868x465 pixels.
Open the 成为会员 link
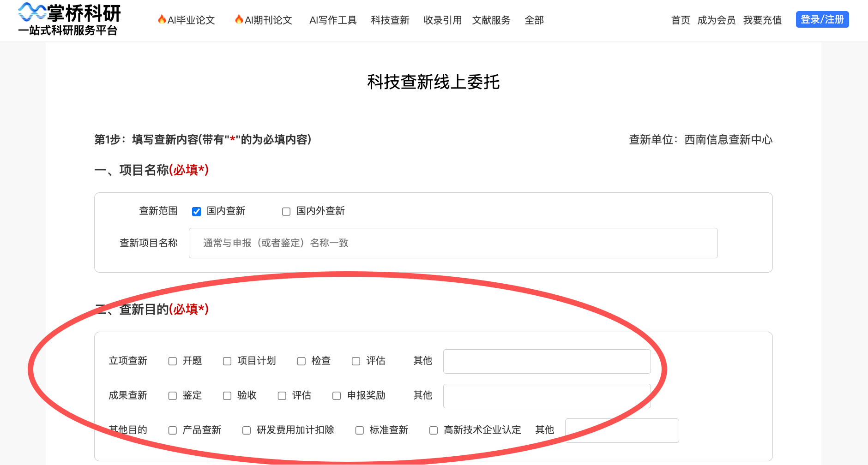(x=717, y=20)
